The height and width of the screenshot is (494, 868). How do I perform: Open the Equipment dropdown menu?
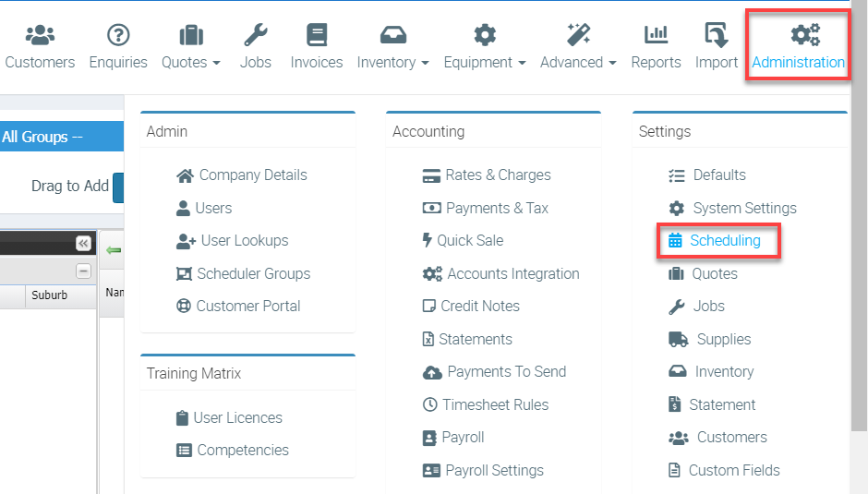coord(485,47)
